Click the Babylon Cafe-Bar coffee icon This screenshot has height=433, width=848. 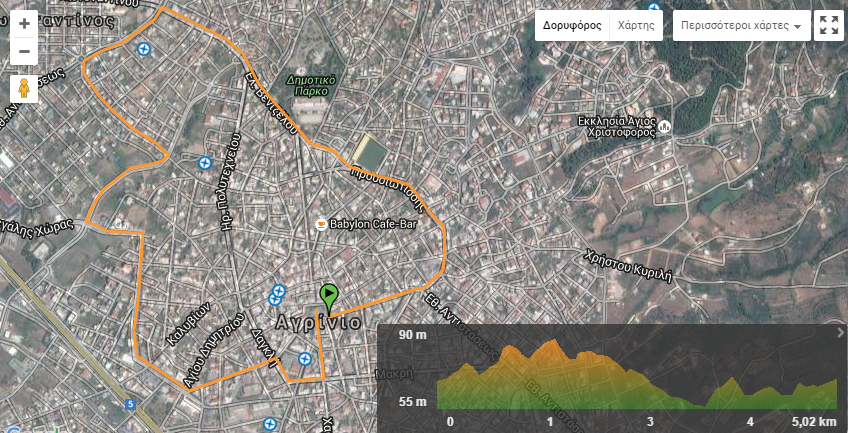coord(321,224)
